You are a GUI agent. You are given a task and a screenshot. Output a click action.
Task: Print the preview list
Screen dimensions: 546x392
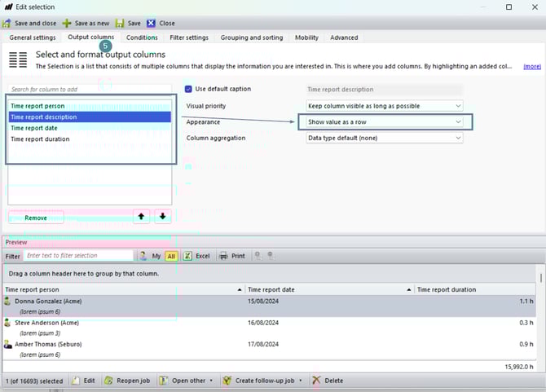pos(231,256)
